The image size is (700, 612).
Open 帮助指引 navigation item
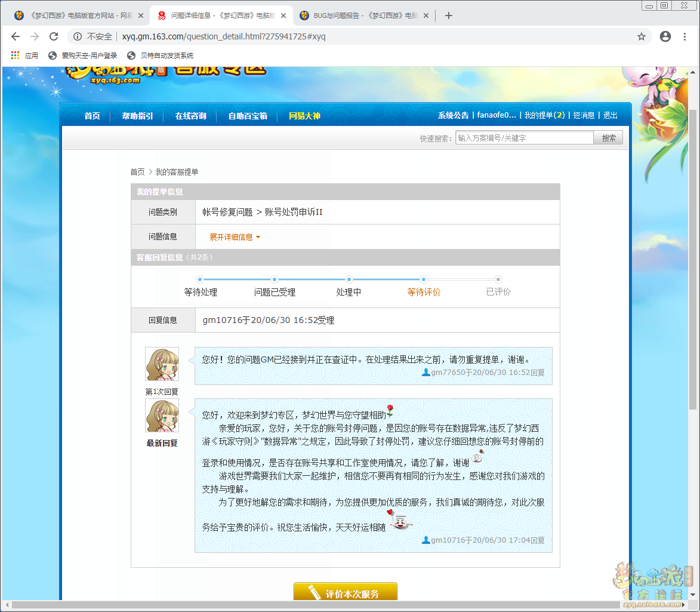(137, 116)
